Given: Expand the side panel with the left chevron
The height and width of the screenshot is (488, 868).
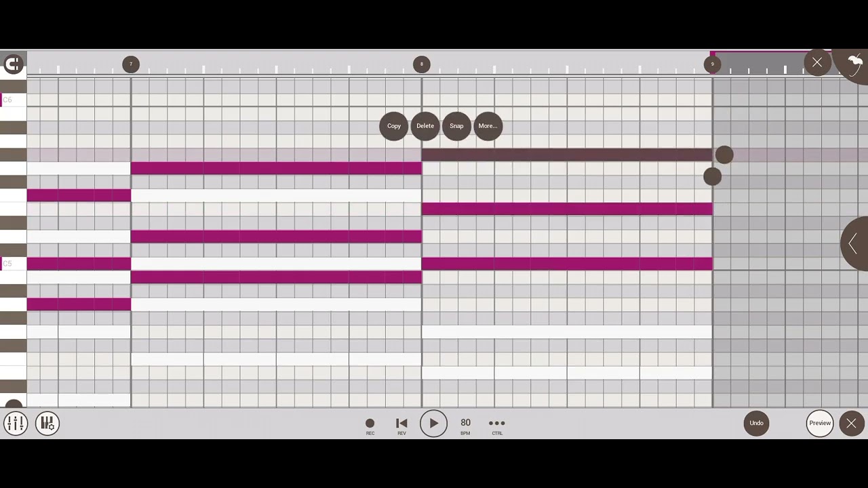Looking at the screenshot, I should [x=854, y=244].
